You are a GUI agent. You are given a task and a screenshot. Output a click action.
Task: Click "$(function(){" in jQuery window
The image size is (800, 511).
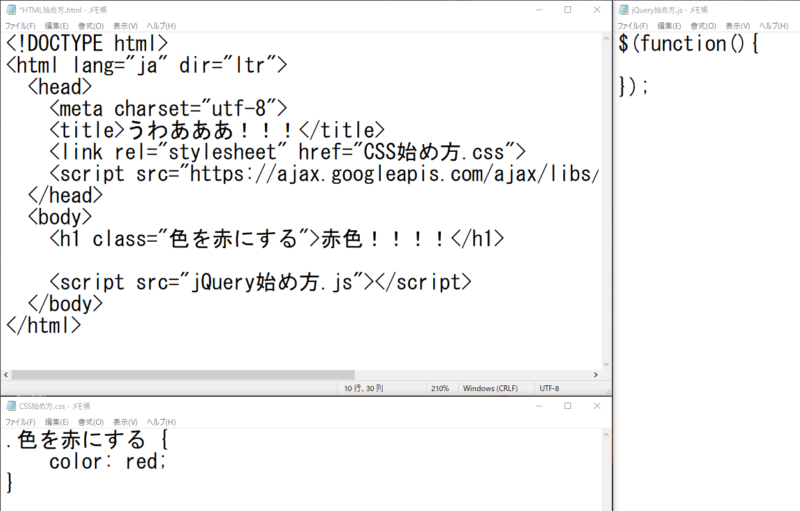click(689, 43)
